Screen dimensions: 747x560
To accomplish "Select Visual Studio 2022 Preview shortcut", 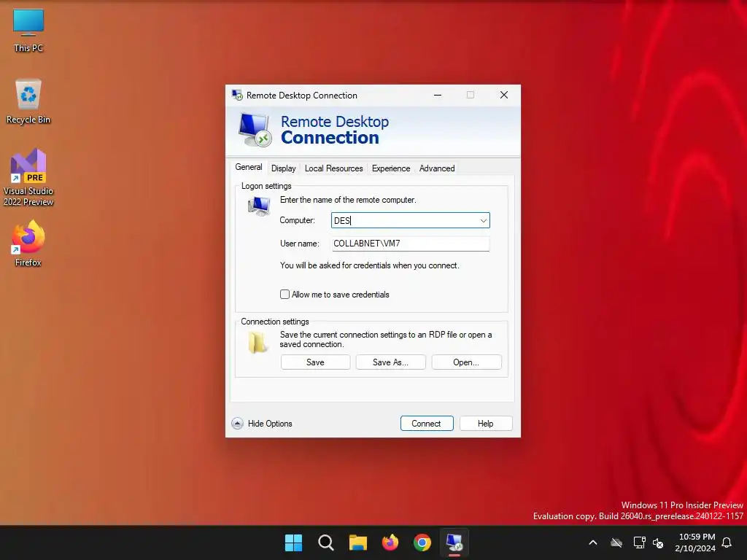I will click(x=28, y=177).
